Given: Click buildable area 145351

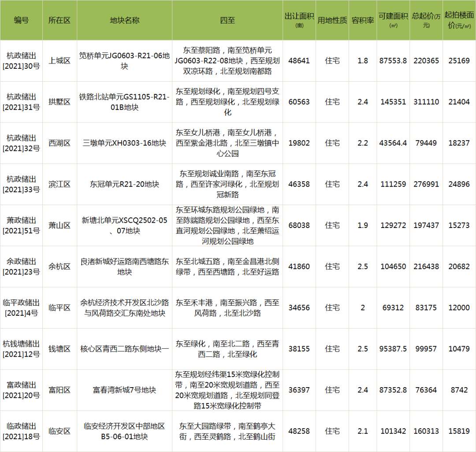Looking at the screenshot, I should pos(393,102).
